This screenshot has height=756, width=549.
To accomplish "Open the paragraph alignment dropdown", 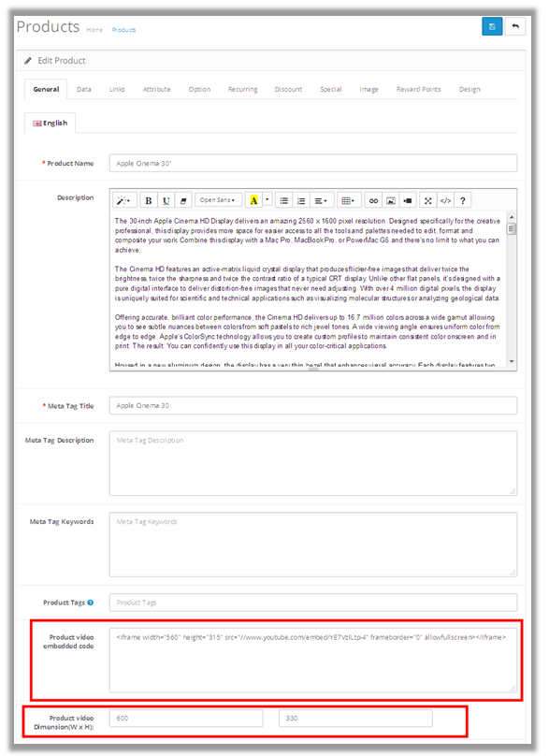I will (x=321, y=200).
